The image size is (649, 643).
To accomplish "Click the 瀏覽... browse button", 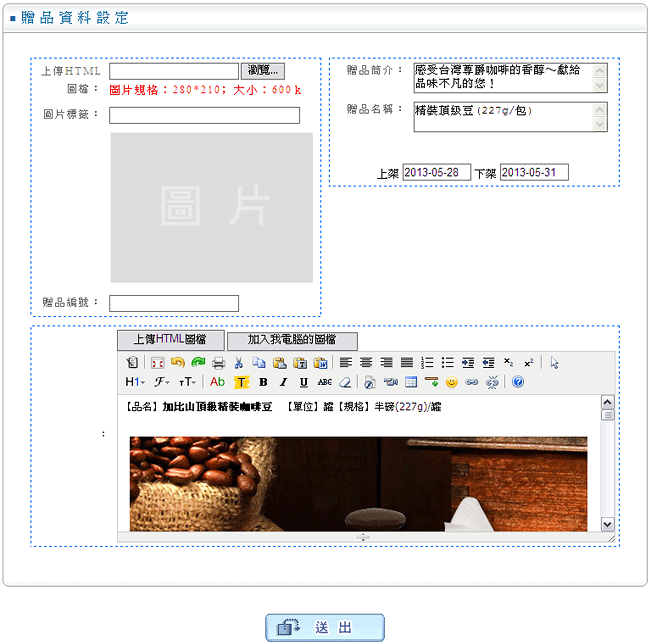I will (x=263, y=71).
